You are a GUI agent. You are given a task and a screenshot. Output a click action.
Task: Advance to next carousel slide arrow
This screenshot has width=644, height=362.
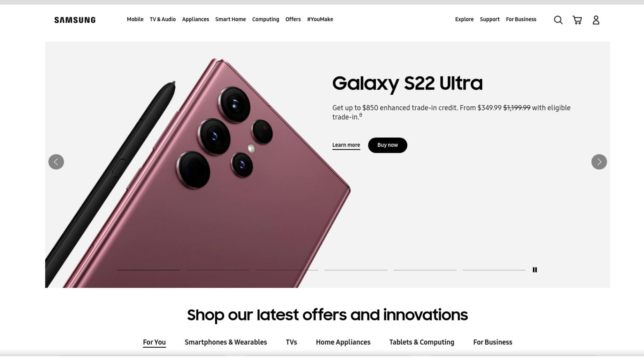pos(599,162)
